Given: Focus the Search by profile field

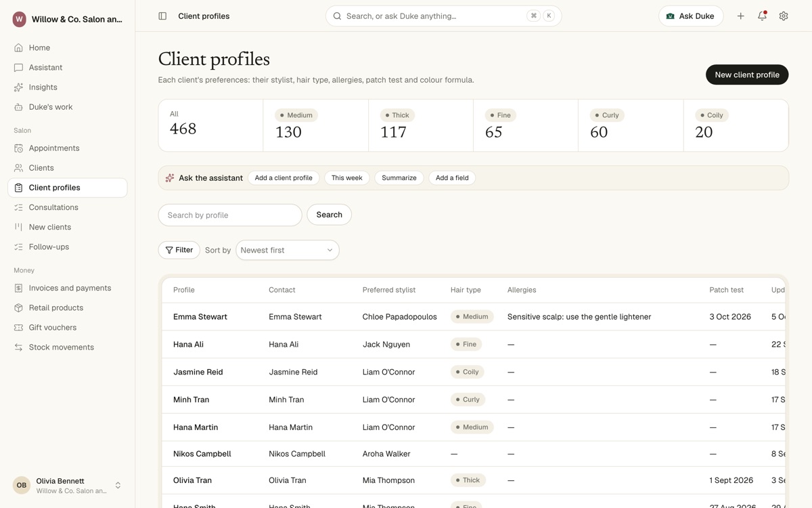Looking at the screenshot, I should click(230, 215).
